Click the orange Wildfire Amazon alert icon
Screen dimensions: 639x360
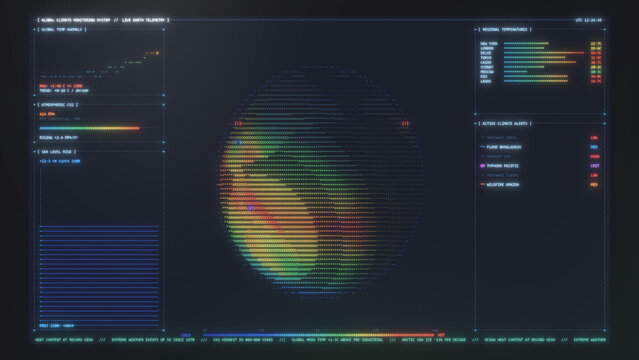483,185
